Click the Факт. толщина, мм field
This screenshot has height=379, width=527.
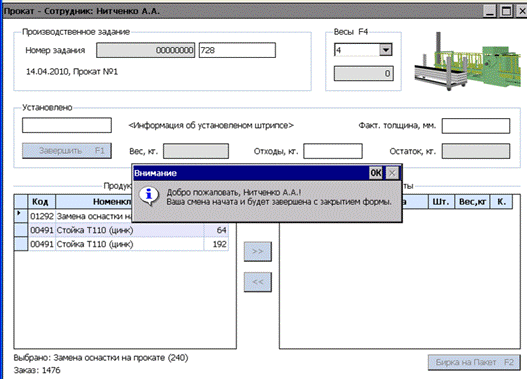coord(476,126)
